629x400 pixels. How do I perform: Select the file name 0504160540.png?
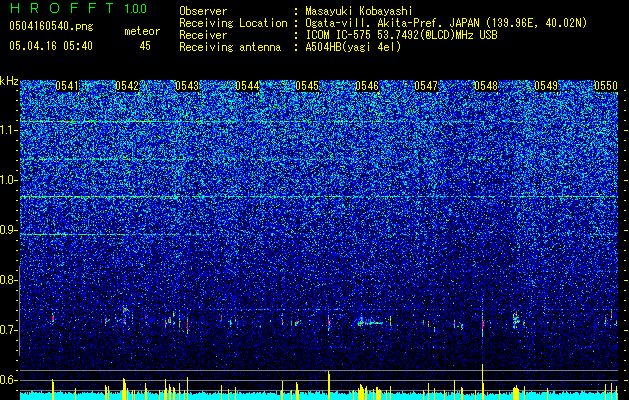(x=51, y=26)
